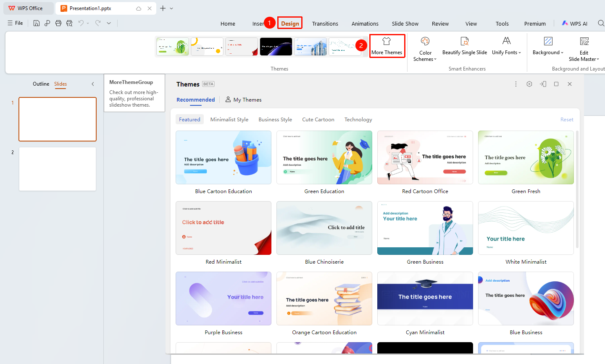Screen dimensions: 605x364
Task: Switch to the Transitions ribbon tab
Action: coord(325,24)
